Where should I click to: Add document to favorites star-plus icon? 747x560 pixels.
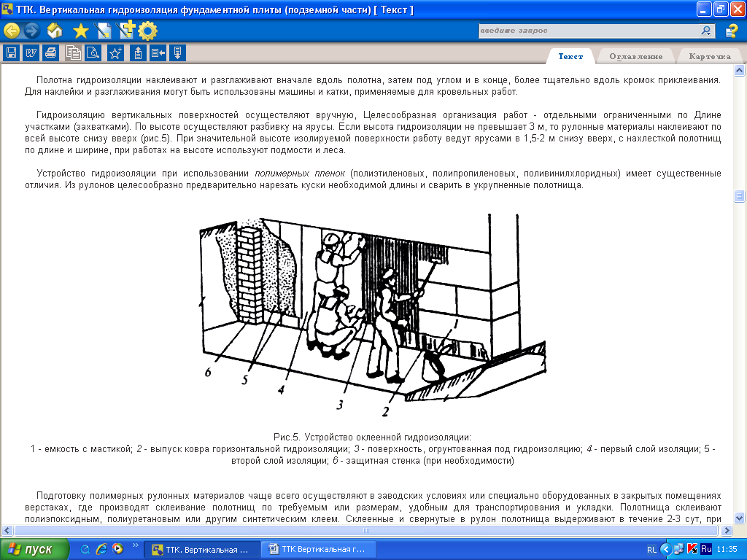point(115,52)
